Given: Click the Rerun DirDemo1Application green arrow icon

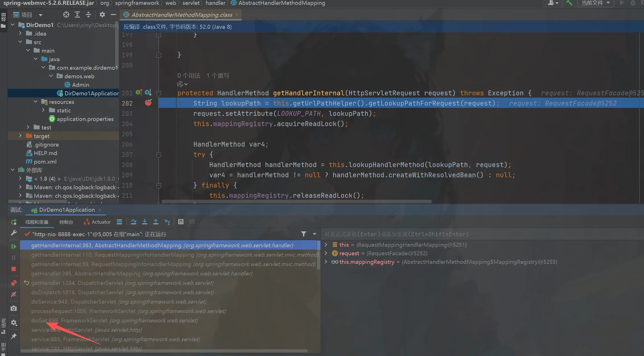Looking at the screenshot, I should click(13, 222).
